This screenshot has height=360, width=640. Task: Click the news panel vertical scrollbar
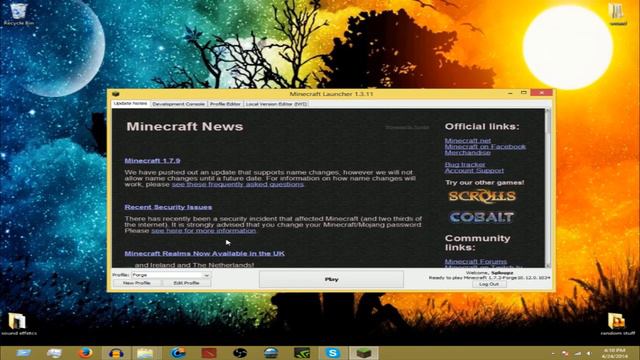[548, 188]
